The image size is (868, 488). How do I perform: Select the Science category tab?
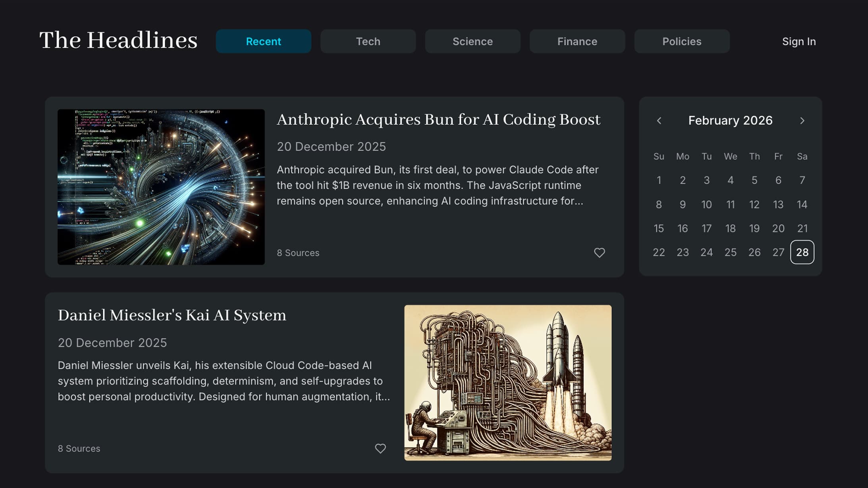coord(473,41)
